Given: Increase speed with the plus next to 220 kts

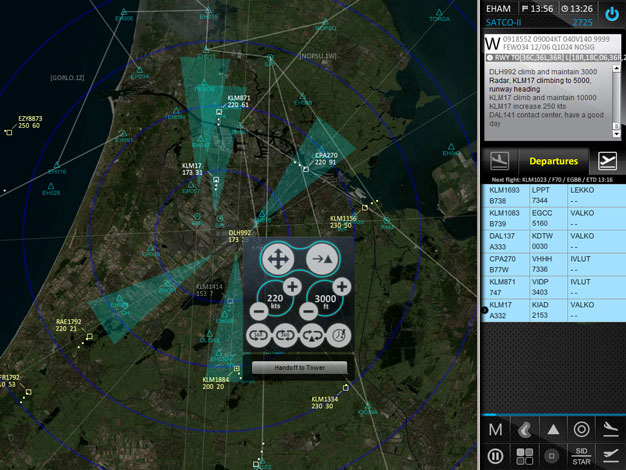Looking at the screenshot, I should (x=294, y=287).
